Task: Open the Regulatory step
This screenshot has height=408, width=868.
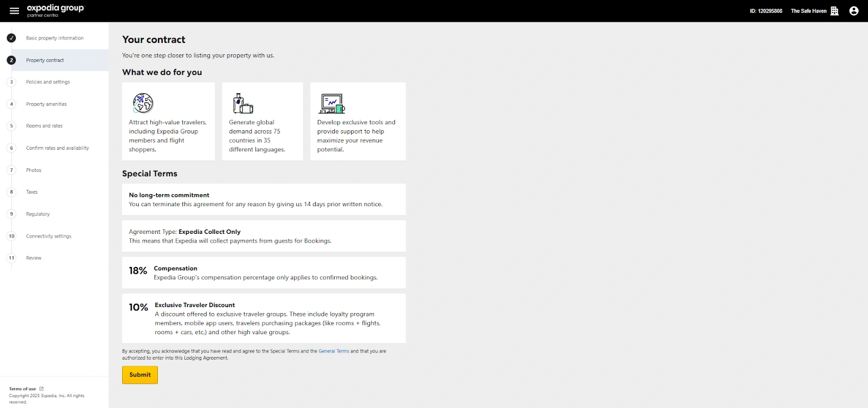Action: click(x=38, y=214)
